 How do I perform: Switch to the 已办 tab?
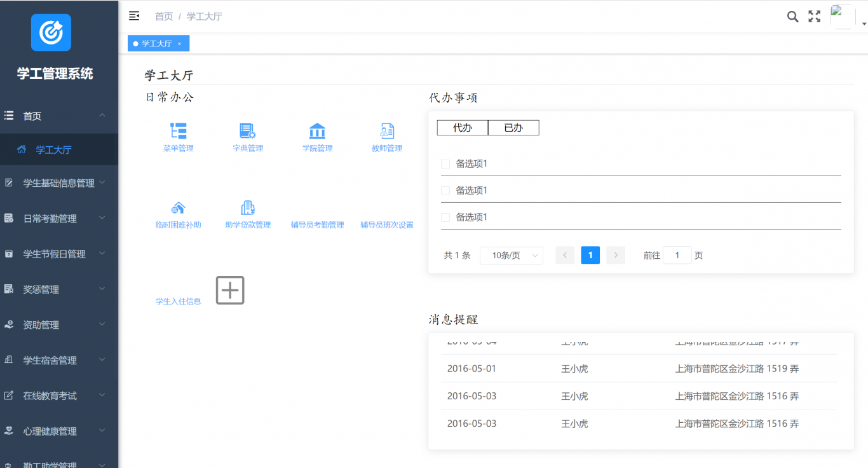pyautogui.click(x=513, y=128)
